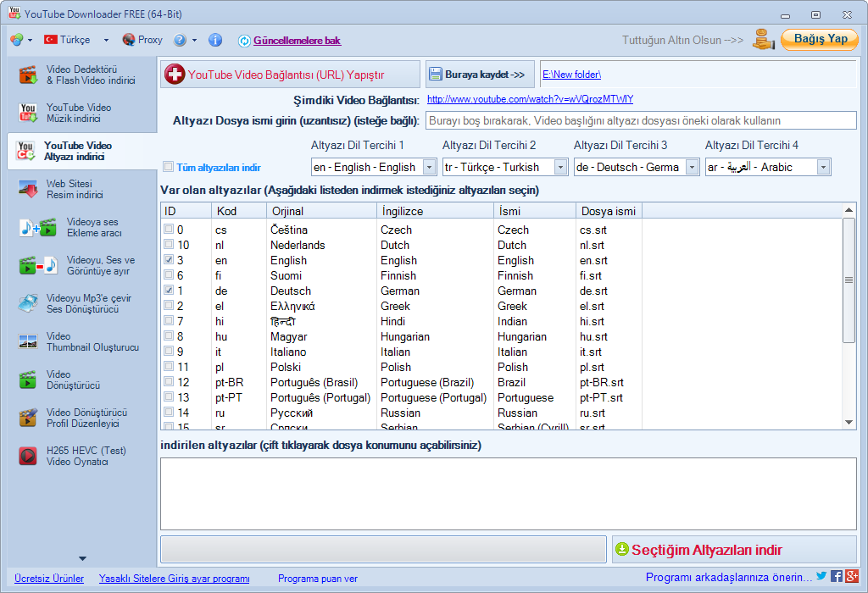Check the Suomi subtitle checkbox
Viewport: 868px width, 593px height.
169,274
